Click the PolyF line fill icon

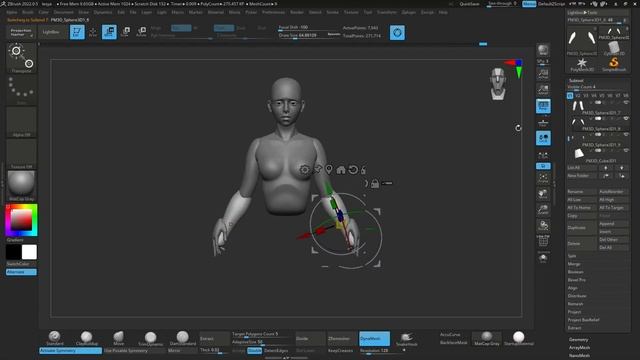click(543, 241)
